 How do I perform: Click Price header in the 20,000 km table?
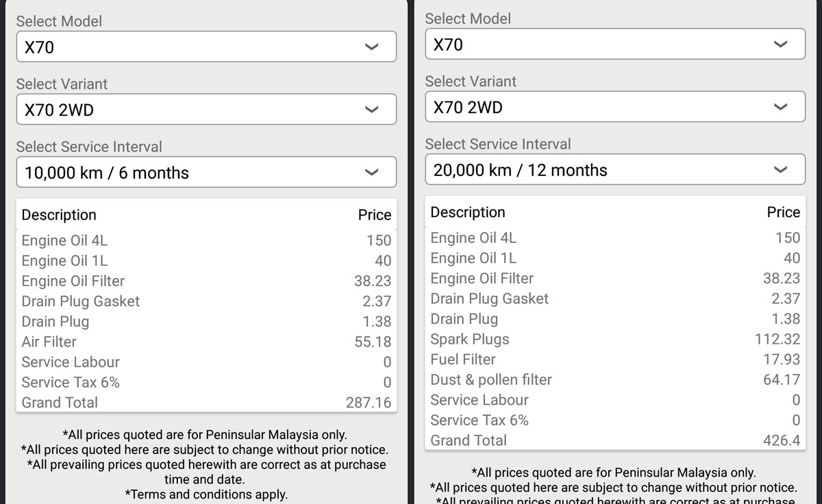pyautogui.click(x=783, y=212)
